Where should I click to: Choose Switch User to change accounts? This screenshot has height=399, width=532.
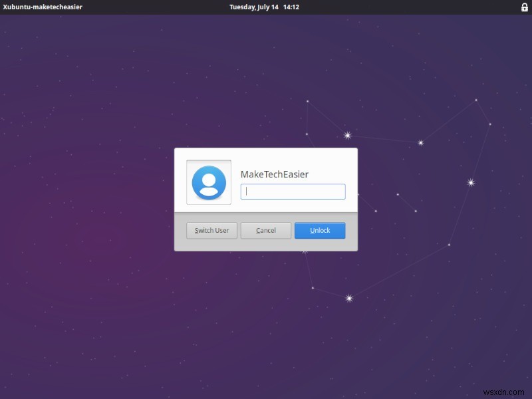[211, 230]
